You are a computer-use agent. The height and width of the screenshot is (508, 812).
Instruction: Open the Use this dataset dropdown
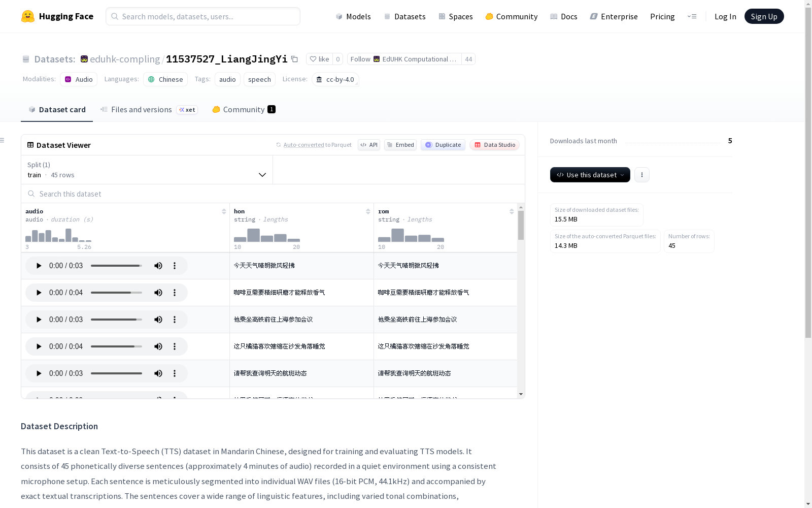coord(590,175)
